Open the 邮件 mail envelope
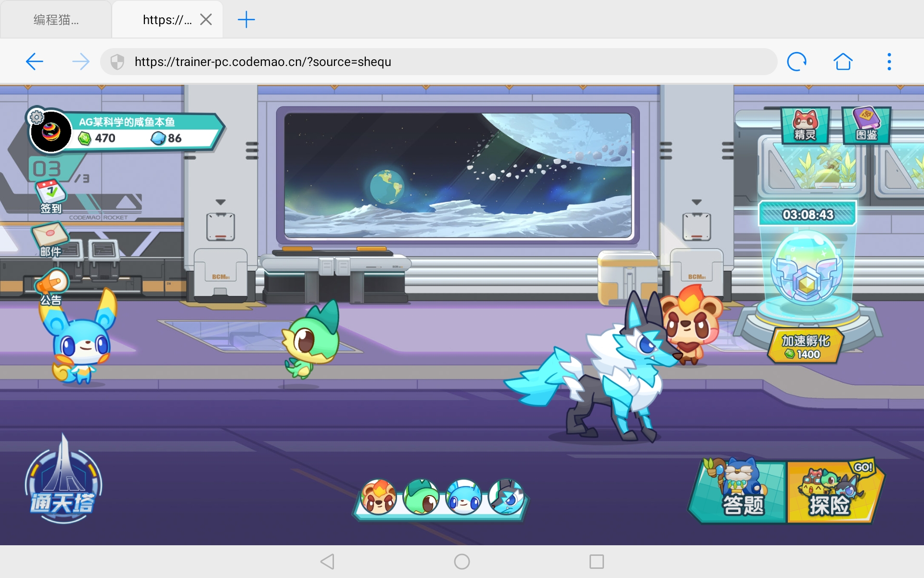Image resolution: width=924 pixels, height=578 pixels. click(50, 239)
